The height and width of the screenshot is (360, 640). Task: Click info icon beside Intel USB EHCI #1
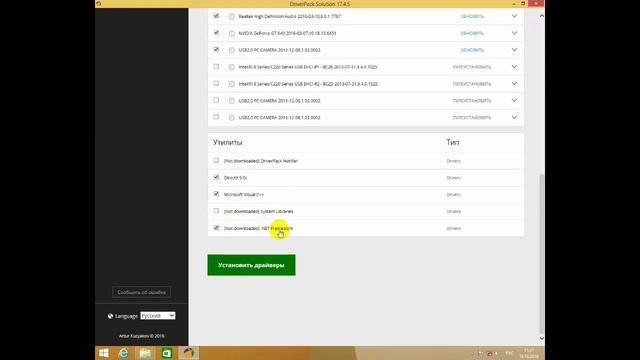click(231, 67)
